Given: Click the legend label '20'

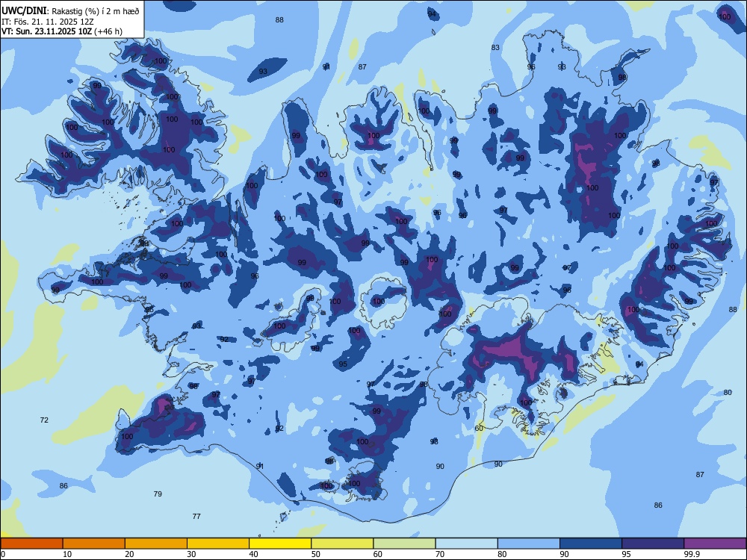Looking at the screenshot, I should coord(129,554).
